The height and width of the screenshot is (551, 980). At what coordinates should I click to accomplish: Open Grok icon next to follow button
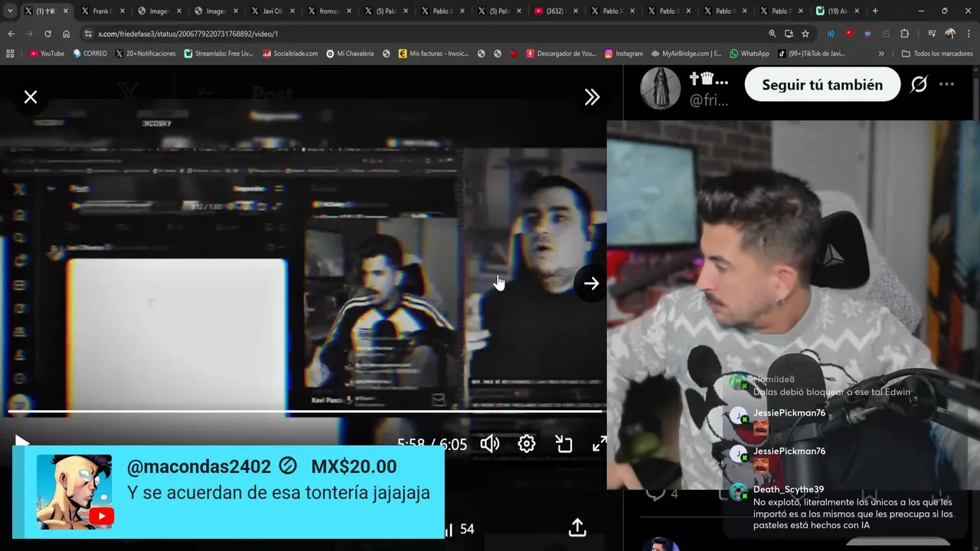[x=919, y=85]
